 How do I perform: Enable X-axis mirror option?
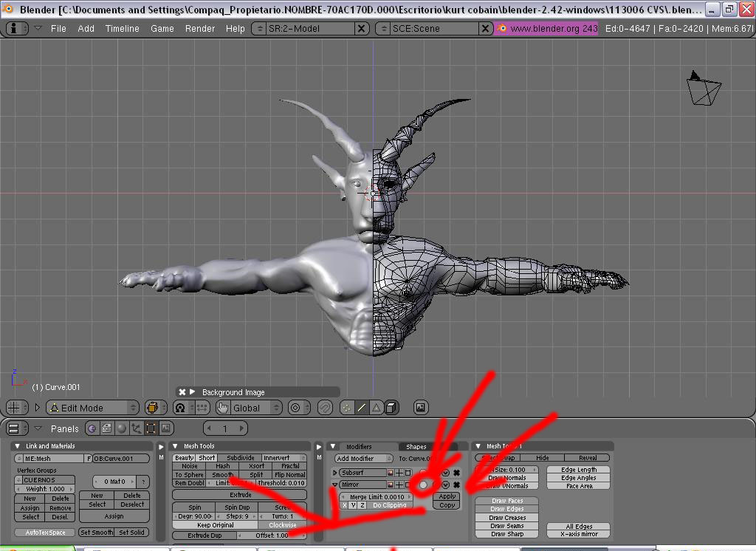[x=580, y=534]
